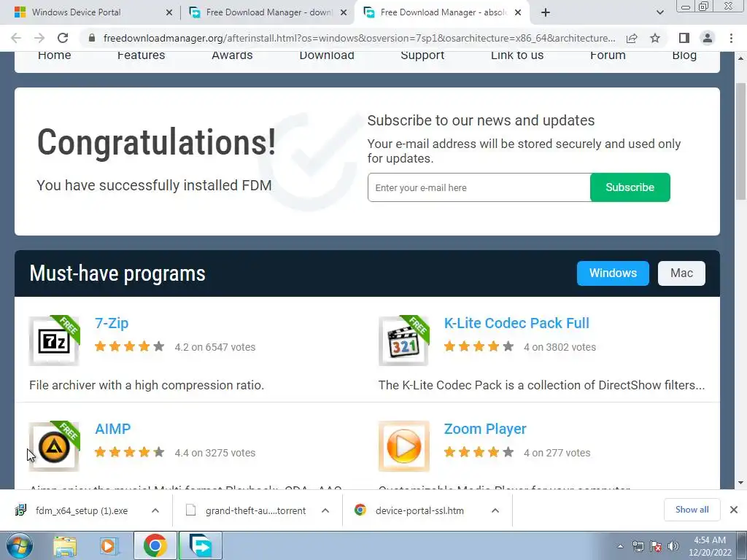
Task: Expand options for the grand-theft-au torrent download
Action: pos(325,510)
